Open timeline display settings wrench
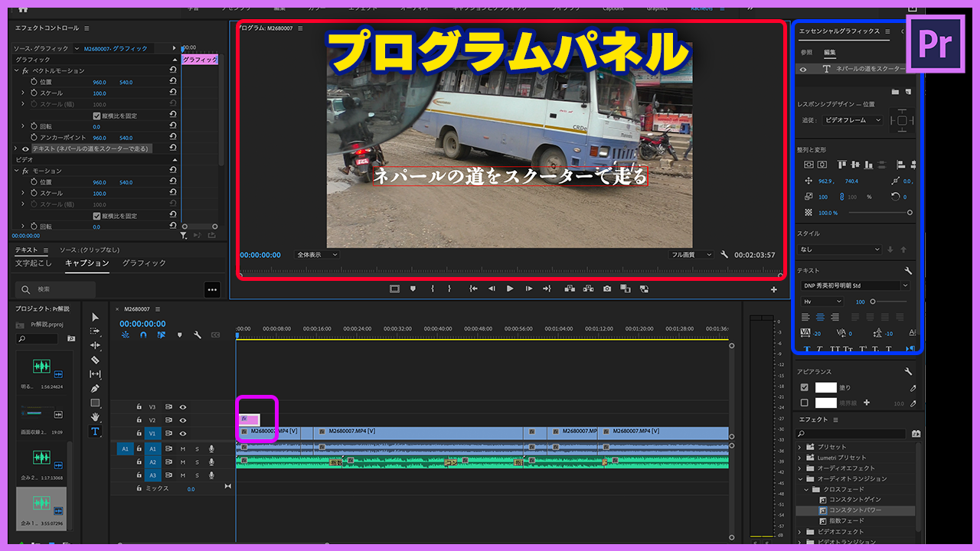 [198, 334]
